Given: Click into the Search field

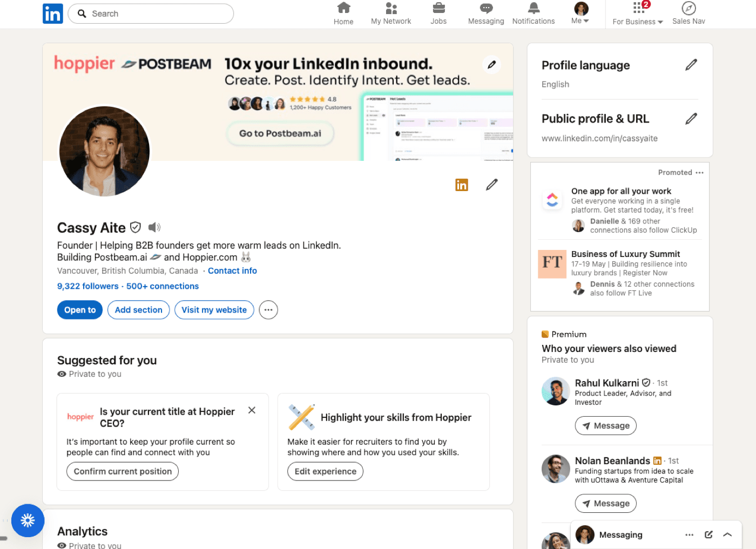Looking at the screenshot, I should point(151,13).
